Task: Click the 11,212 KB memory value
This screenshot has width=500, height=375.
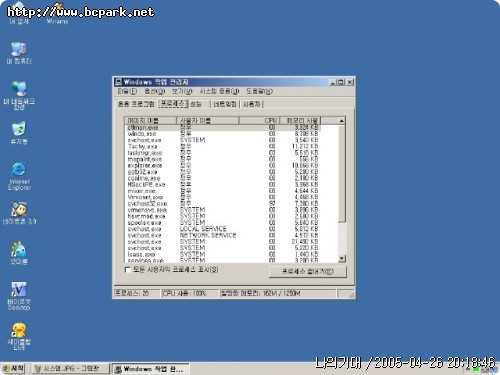Action: tap(305, 147)
